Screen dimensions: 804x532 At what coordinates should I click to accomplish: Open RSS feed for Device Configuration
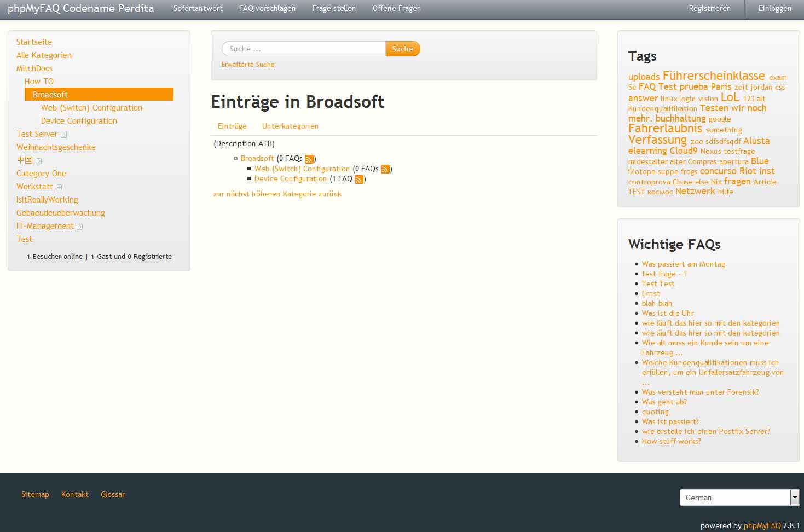(359, 180)
